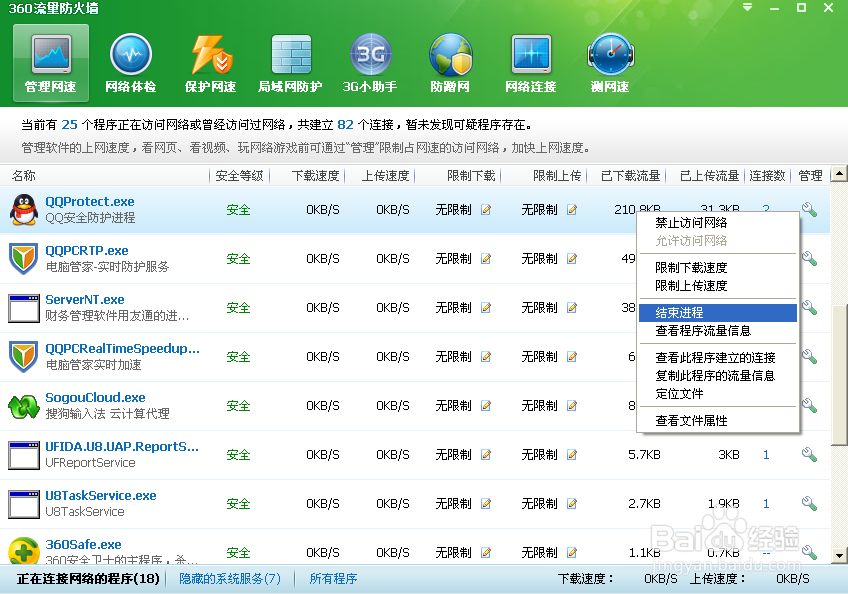Screen dimensions: 848x594
Task: Open the 网络体检 tool
Action: click(x=130, y=63)
